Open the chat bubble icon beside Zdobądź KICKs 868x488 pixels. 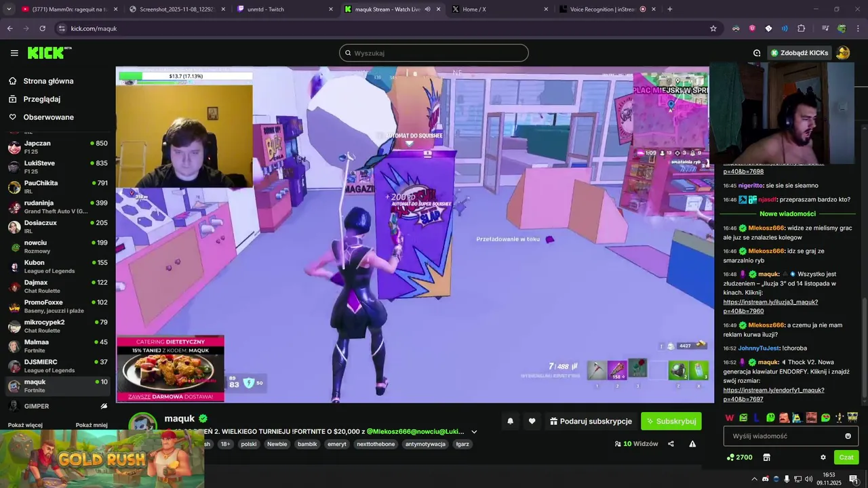(757, 53)
